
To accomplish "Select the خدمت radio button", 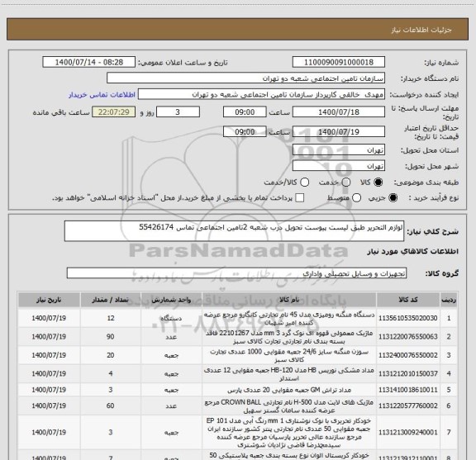I will (345, 183).
